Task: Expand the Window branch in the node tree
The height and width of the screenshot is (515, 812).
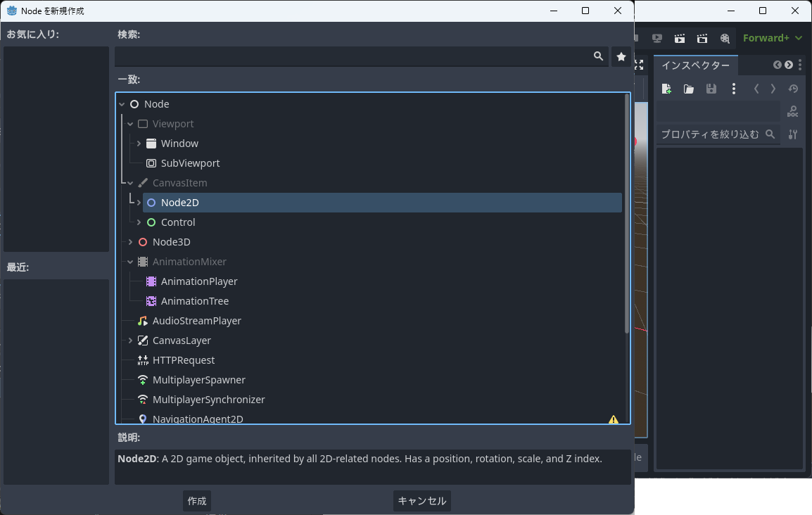Action: [139, 143]
